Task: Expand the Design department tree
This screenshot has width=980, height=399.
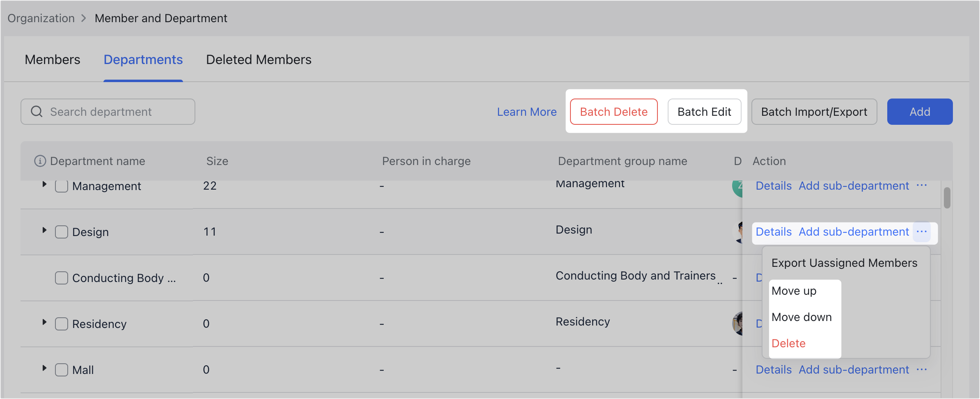Action: [45, 230]
